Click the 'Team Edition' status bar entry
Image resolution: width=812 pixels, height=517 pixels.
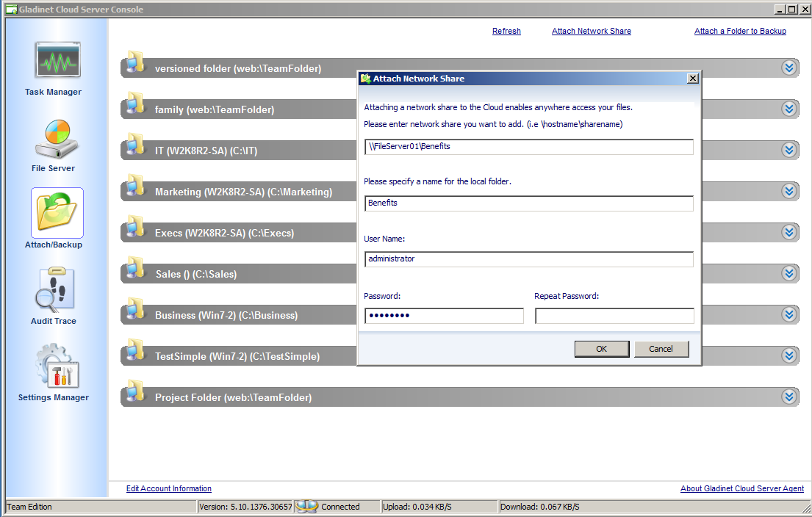pyautogui.click(x=29, y=507)
